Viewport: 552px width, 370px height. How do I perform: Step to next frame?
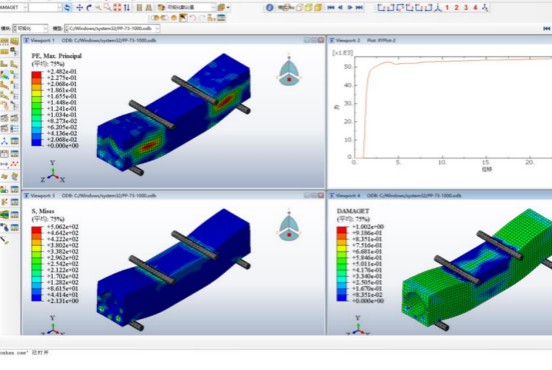350,7
